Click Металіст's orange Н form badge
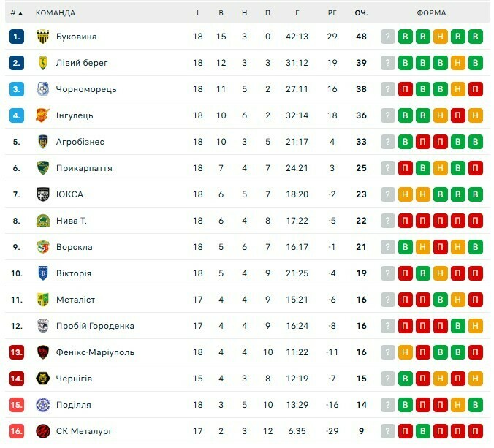 (458, 300)
